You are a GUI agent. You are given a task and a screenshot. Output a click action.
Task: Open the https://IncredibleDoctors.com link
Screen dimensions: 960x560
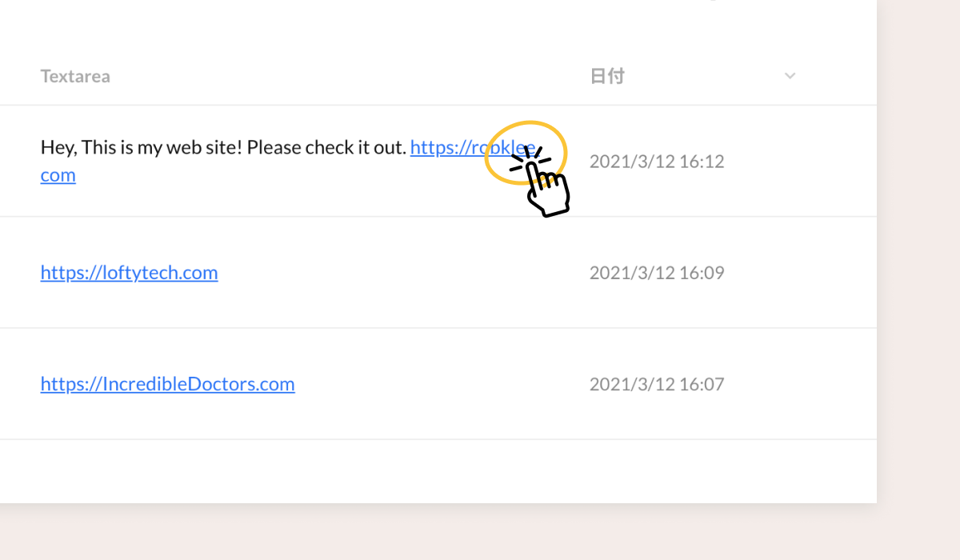pos(167,384)
